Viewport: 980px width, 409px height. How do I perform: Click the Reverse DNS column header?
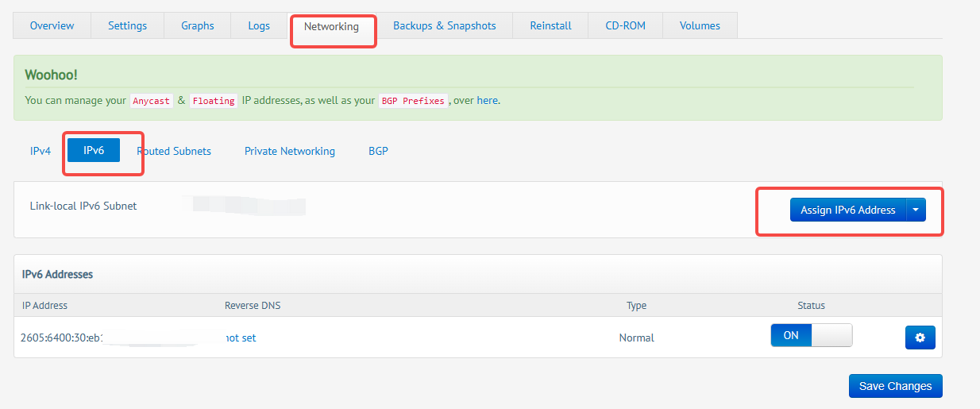(253, 305)
